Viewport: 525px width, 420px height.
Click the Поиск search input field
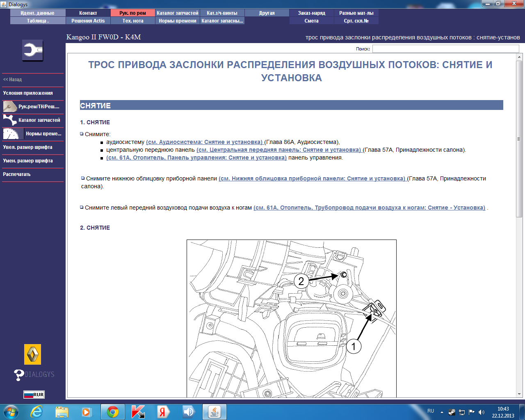[445, 49]
